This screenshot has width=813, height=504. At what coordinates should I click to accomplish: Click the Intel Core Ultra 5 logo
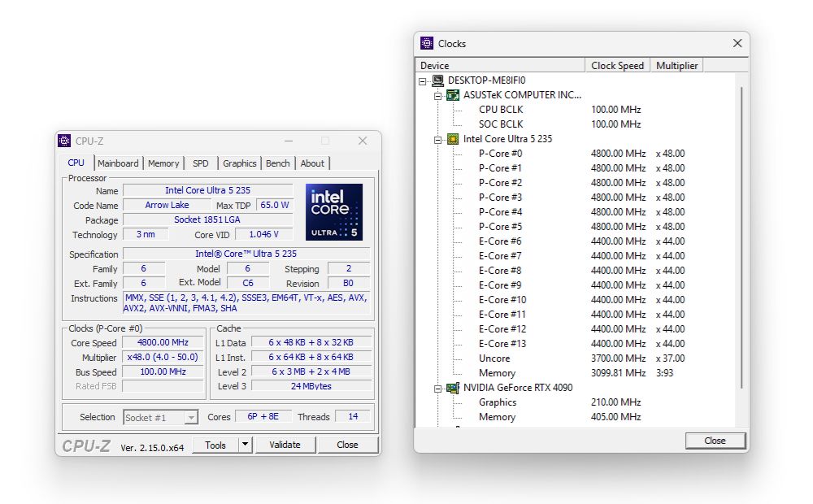point(334,212)
